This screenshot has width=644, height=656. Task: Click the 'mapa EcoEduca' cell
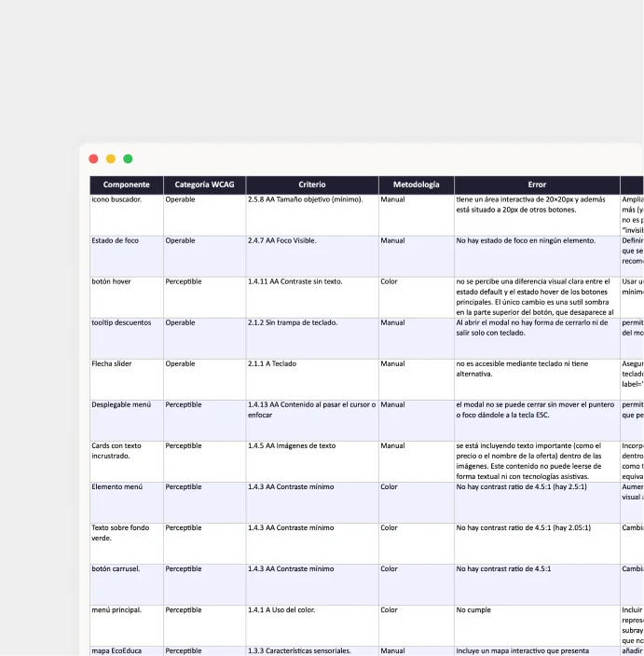127,651
